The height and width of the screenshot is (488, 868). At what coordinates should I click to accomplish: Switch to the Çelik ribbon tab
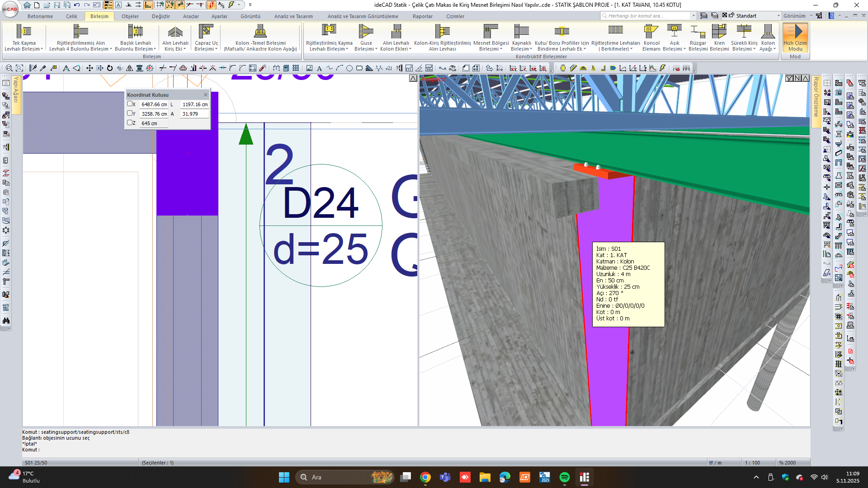pos(71,16)
